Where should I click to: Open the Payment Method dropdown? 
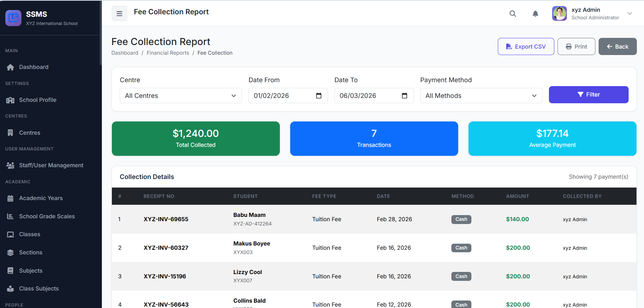[x=481, y=96]
